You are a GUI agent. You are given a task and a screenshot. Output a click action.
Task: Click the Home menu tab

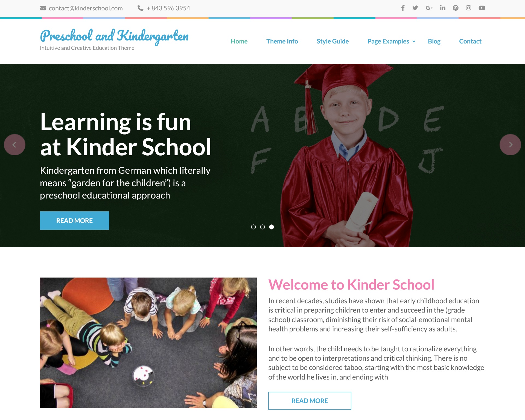(239, 41)
